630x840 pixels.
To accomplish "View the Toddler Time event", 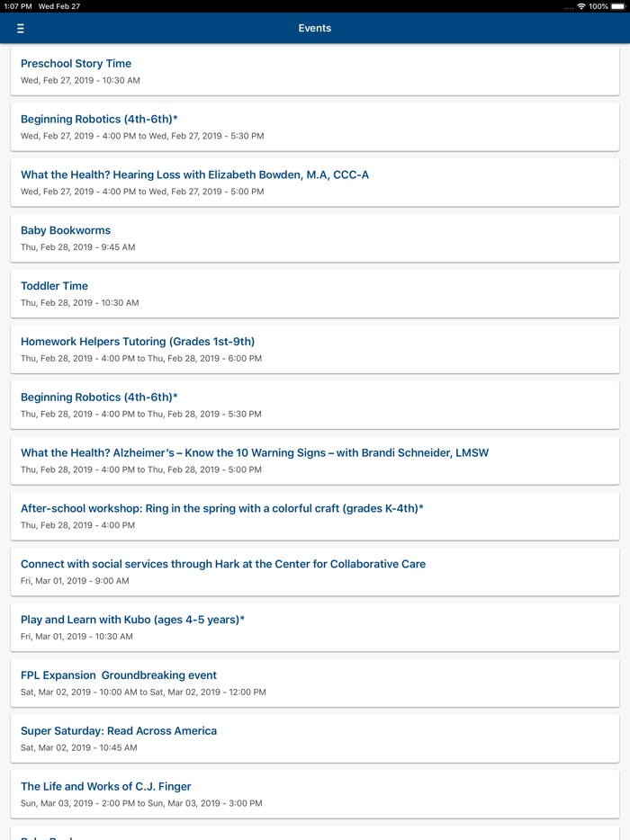I will pos(315,294).
